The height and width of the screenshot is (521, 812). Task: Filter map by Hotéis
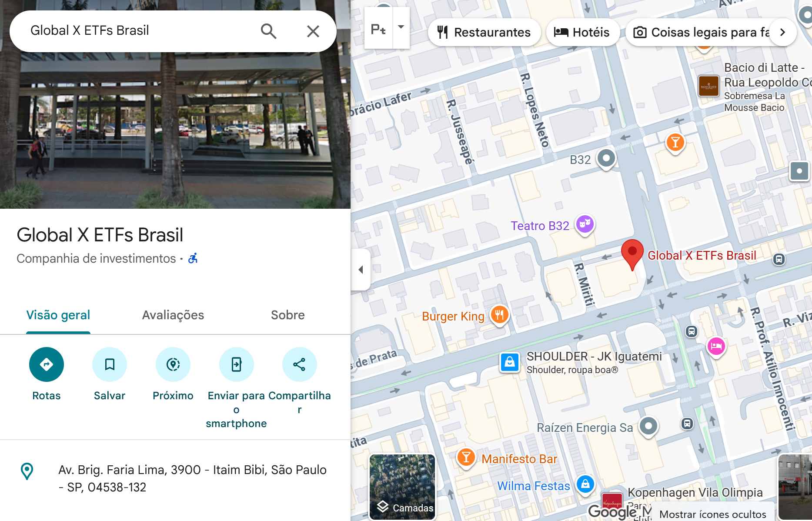582,32
